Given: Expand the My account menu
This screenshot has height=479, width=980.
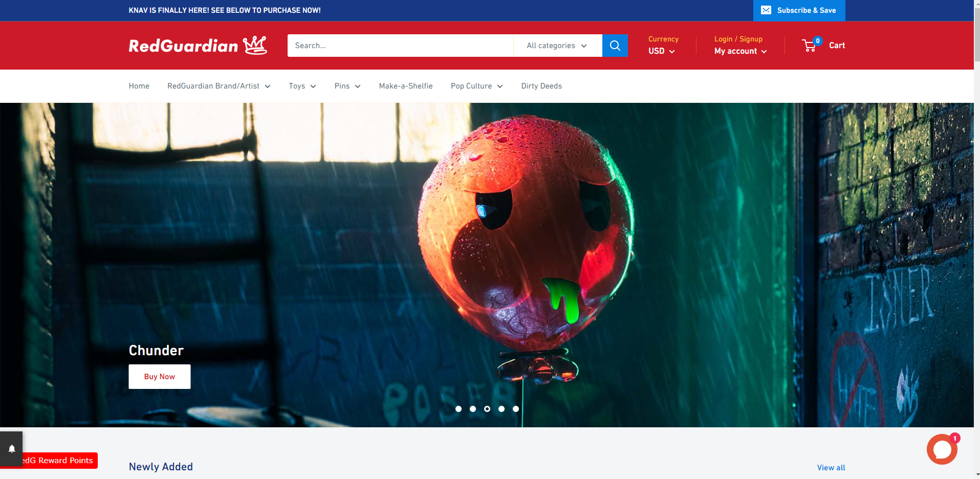Looking at the screenshot, I should 741,51.
